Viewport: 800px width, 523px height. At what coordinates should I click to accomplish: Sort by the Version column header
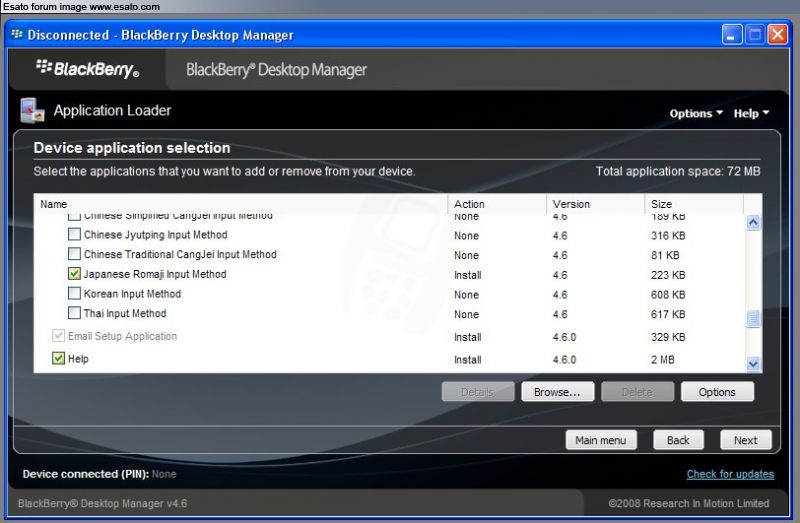pos(595,204)
